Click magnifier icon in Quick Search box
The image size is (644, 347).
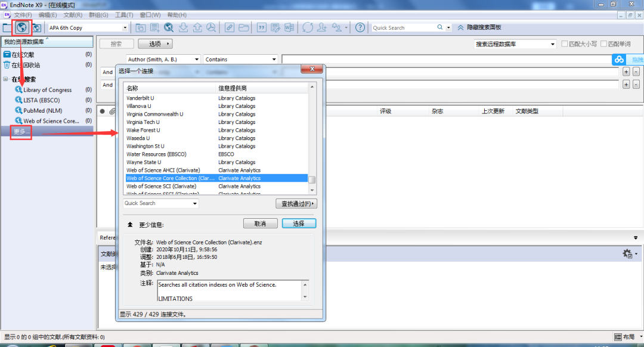click(x=440, y=27)
